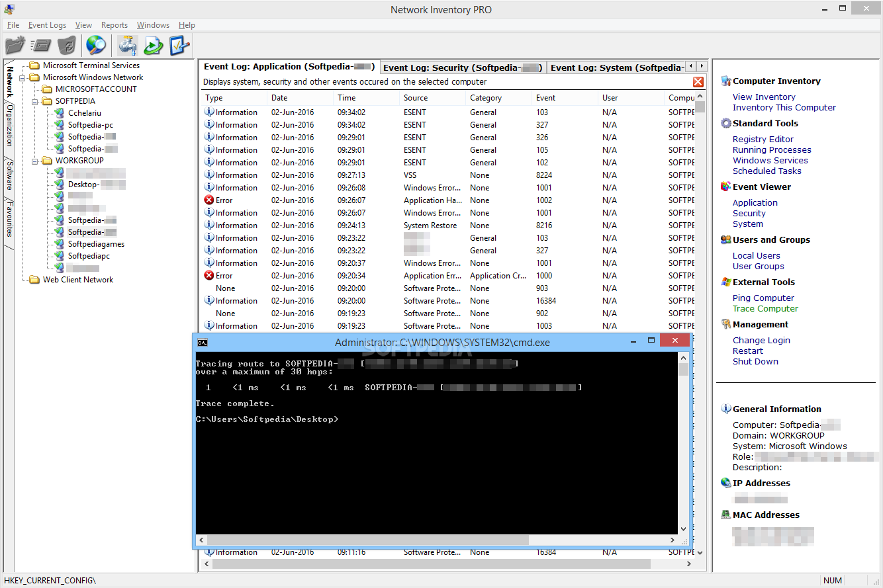Click the Softpedia-pc computer icon
Screen dimensions: 883x588
tap(60, 125)
